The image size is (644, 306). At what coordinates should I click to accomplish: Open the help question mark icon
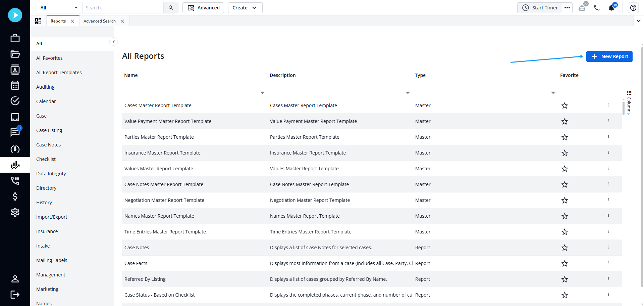pyautogui.click(x=633, y=8)
